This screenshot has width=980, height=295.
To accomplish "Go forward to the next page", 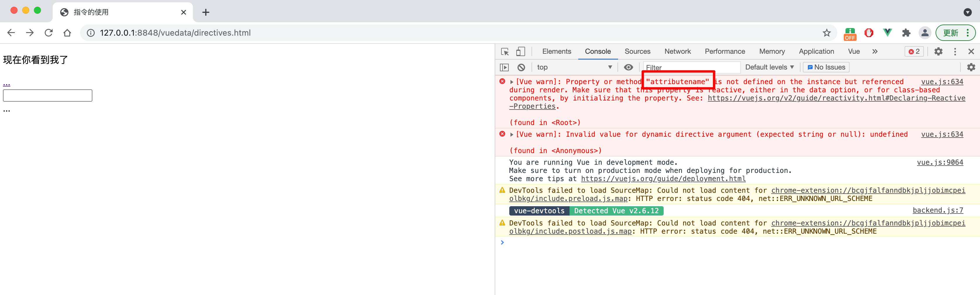I will (30, 33).
